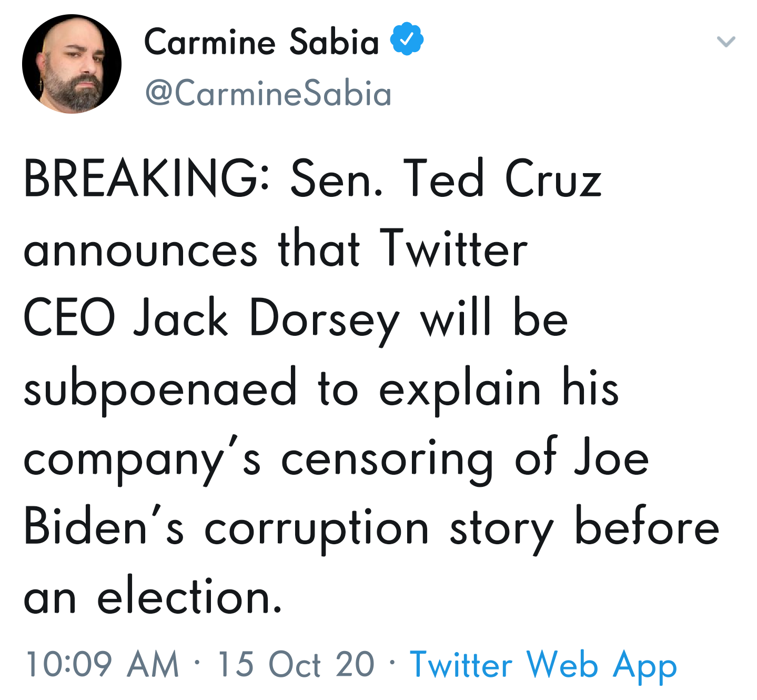Open the Carmine Sabia display name

coord(261,42)
